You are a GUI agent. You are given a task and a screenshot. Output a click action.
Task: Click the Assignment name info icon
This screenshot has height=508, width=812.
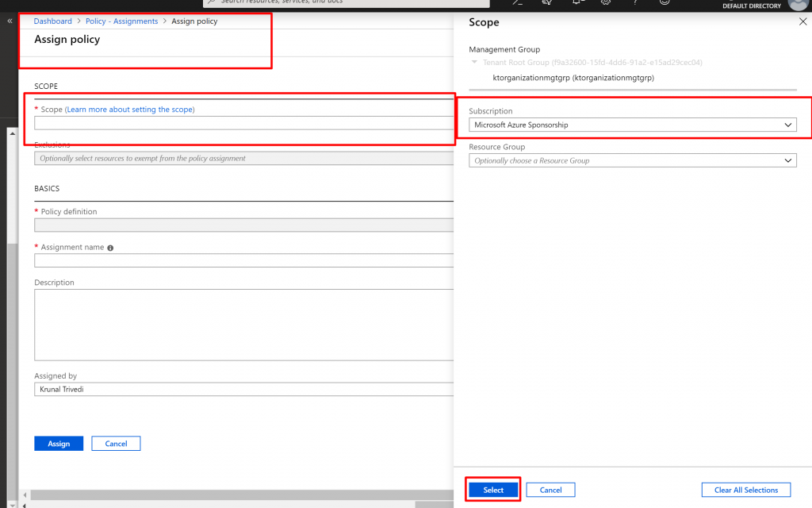click(x=110, y=248)
